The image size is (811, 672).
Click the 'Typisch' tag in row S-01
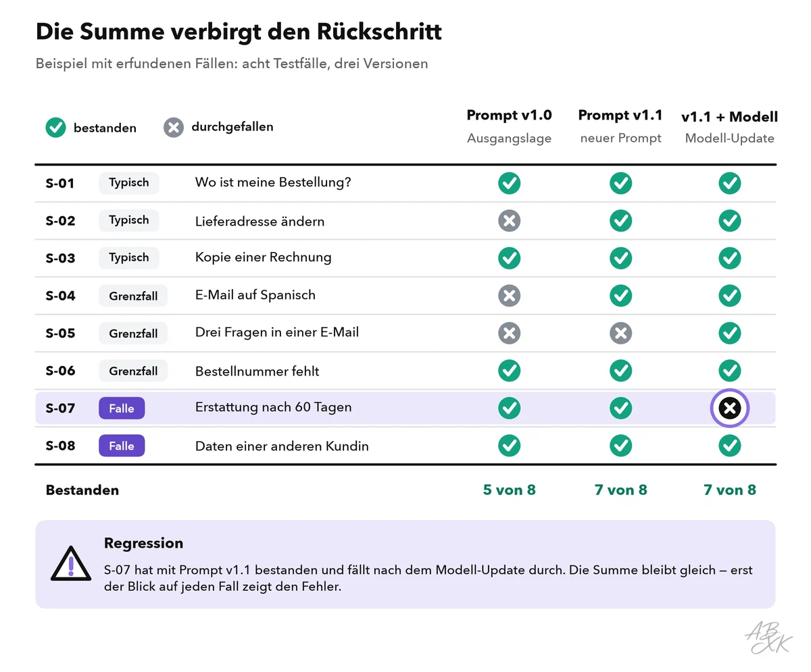pyautogui.click(x=129, y=183)
